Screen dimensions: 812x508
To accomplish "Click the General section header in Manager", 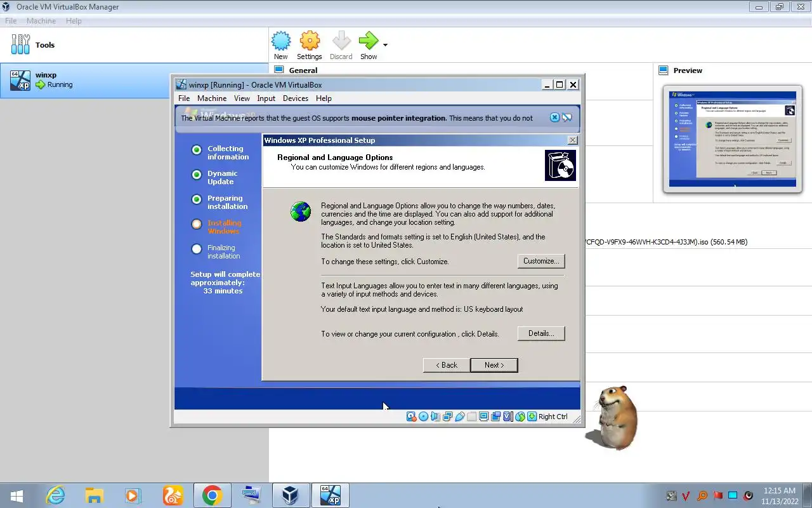I will pyautogui.click(x=303, y=70).
